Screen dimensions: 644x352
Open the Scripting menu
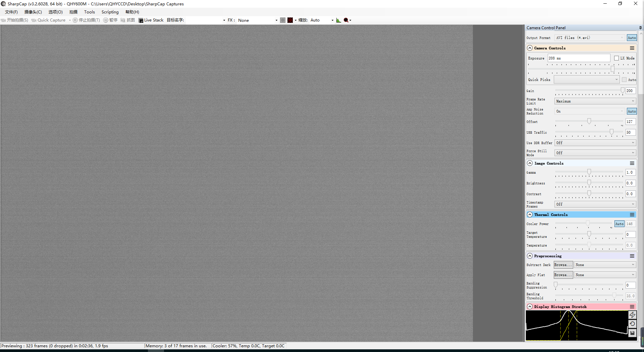[x=110, y=12]
